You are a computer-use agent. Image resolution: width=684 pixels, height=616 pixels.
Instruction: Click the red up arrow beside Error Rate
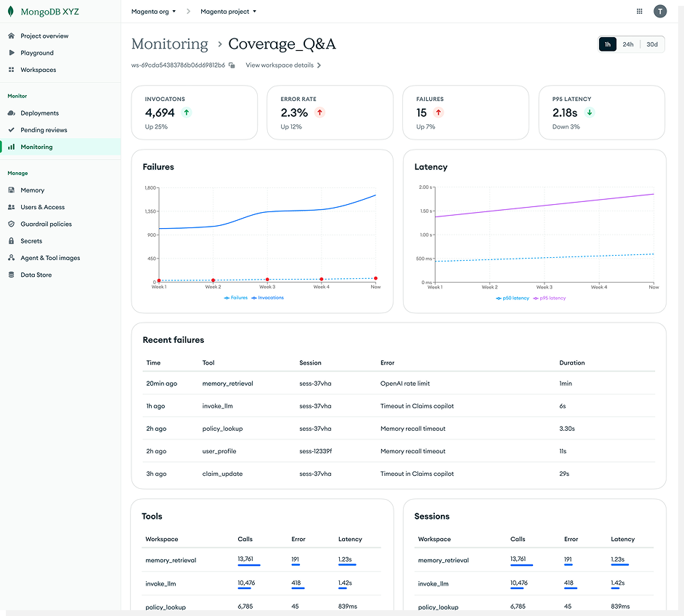coord(319,113)
